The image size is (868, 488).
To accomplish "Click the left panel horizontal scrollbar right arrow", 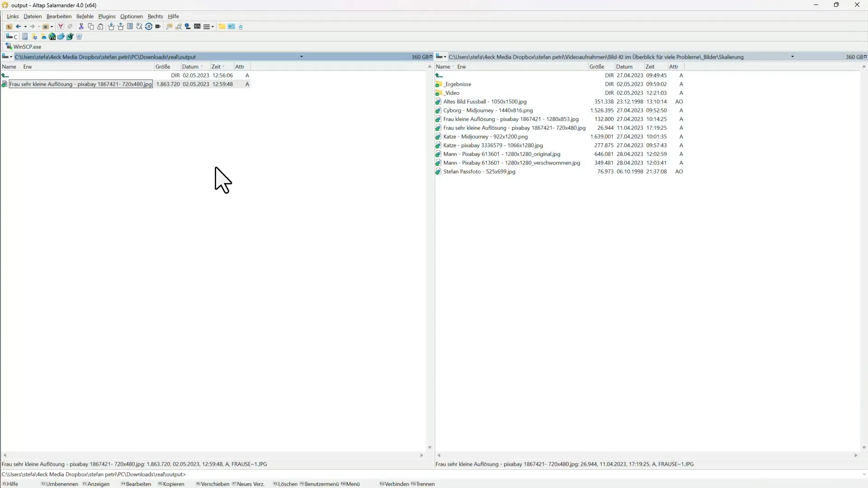I will [x=421, y=455].
